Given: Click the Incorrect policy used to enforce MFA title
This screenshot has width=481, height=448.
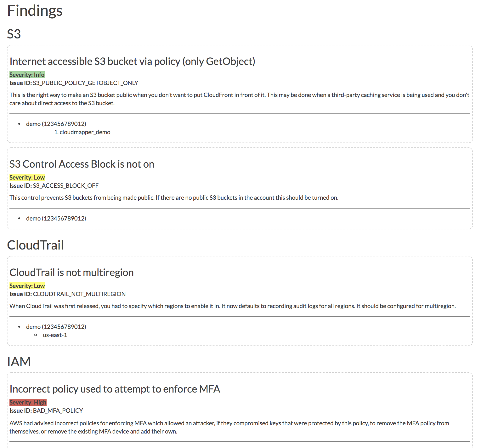Looking at the screenshot, I should click(115, 389).
